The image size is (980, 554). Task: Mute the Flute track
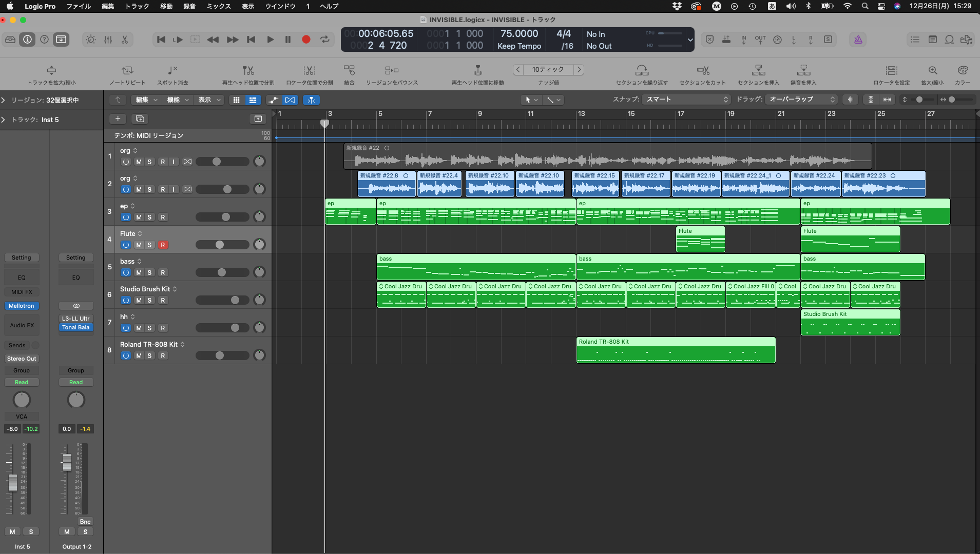click(139, 245)
